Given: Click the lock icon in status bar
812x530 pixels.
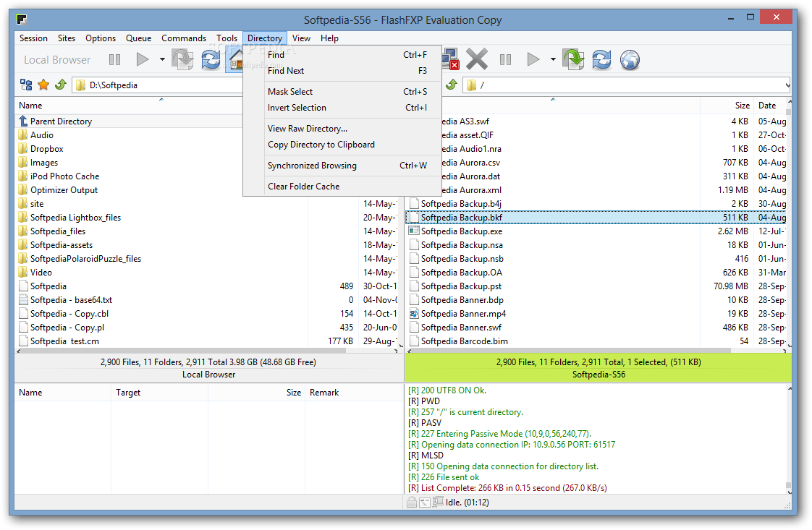Looking at the screenshot, I should [412, 502].
